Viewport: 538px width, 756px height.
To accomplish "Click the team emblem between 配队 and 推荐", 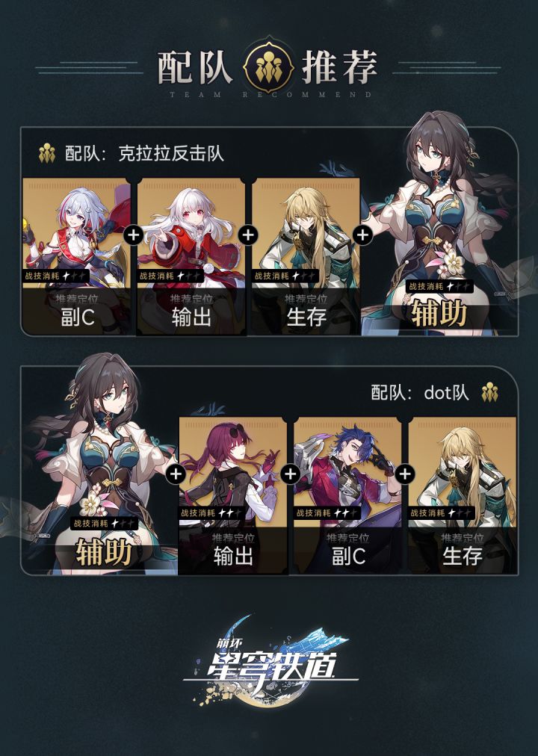I will pyautogui.click(x=269, y=67).
